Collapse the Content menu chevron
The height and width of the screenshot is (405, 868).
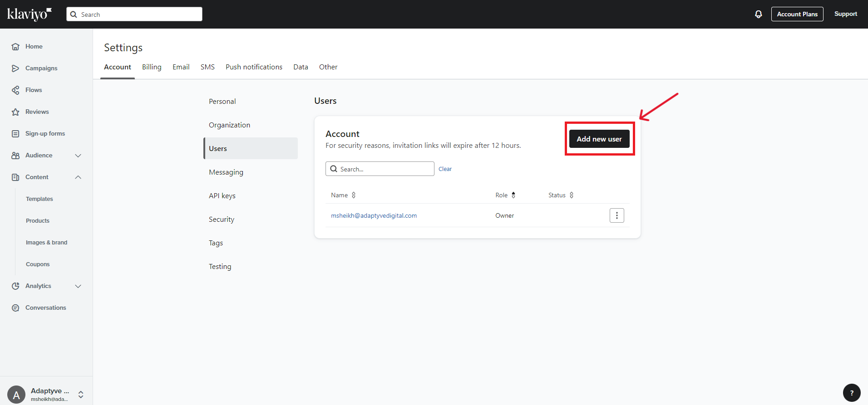78,177
